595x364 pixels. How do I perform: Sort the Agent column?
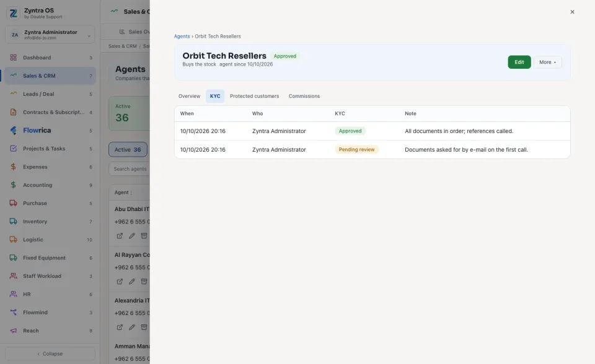(123, 193)
